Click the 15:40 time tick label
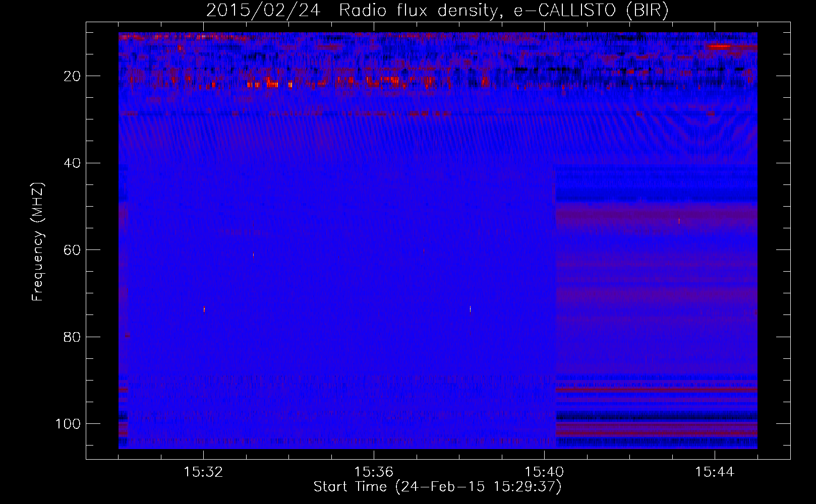The height and width of the screenshot is (504, 816). coord(544,472)
